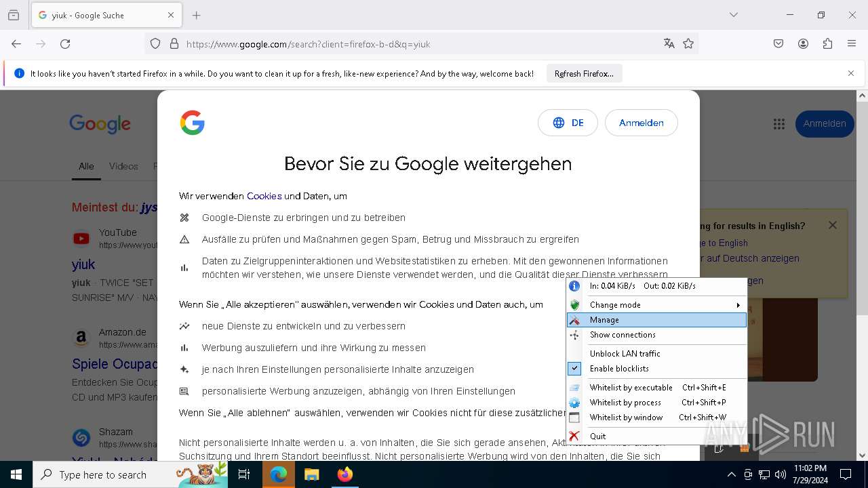Click Refresh Firefox… button

tap(584, 73)
